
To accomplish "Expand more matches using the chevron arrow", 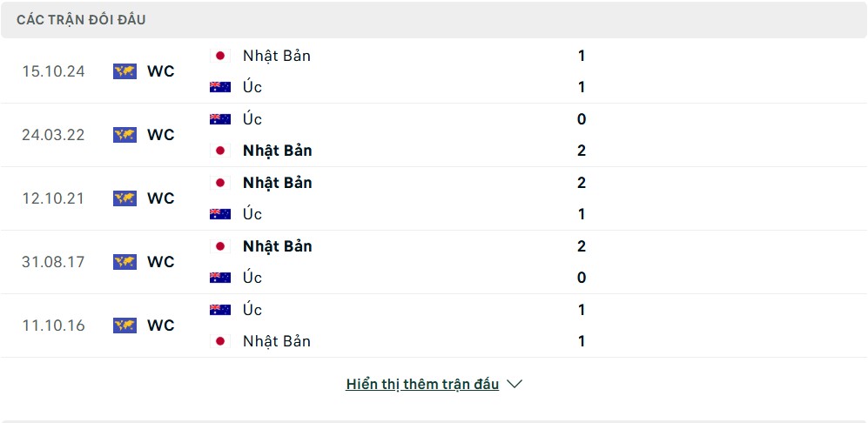I will point(515,384).
